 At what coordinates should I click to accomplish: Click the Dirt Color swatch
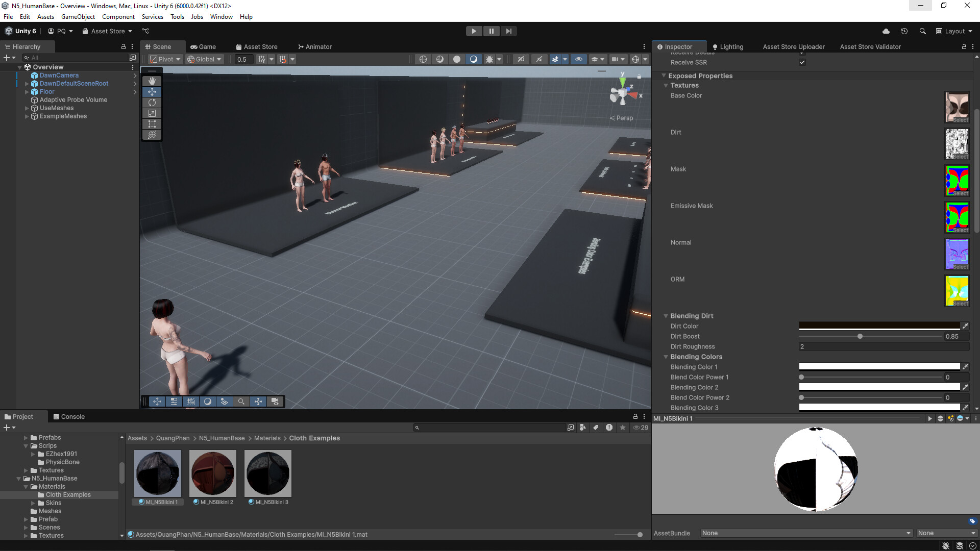879,326
